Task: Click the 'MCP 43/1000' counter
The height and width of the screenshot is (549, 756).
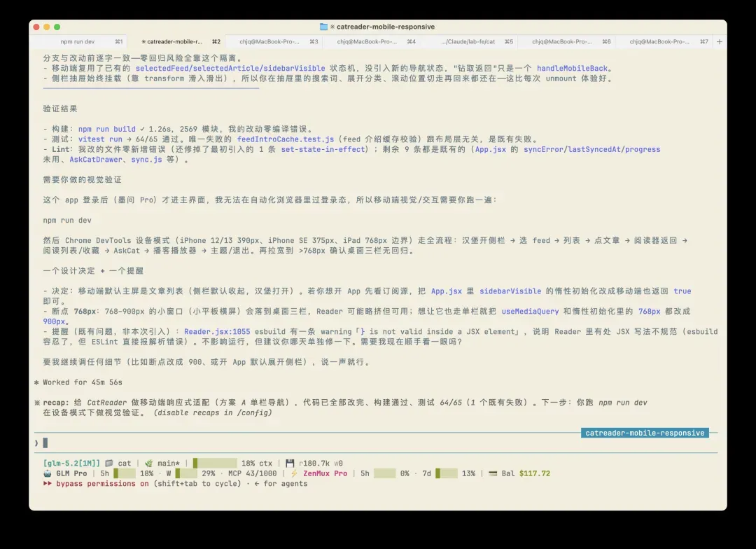Action: pyautogui.click(x=253, y=473)
